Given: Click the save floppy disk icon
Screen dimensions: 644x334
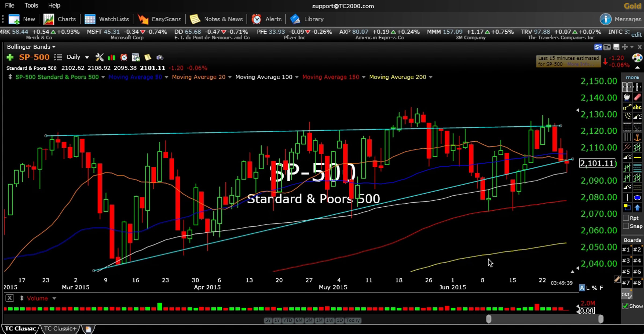Looking at the screenshot, I should tap(616, 47).
